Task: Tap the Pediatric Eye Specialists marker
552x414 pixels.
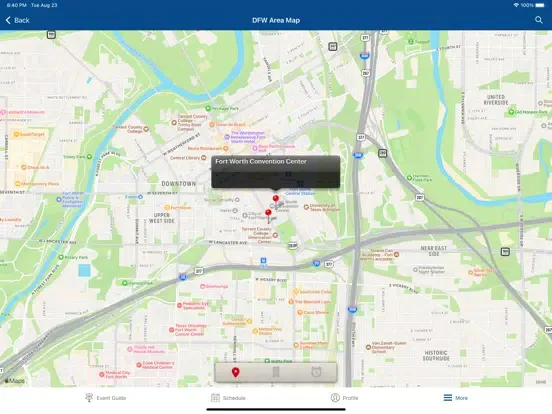Action: 179,305
